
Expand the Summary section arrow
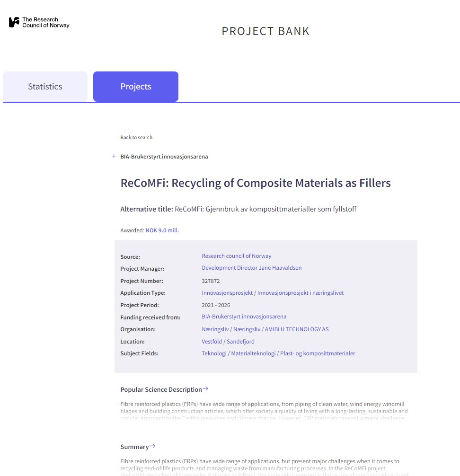pyautogui.click(x=153, y=446)
